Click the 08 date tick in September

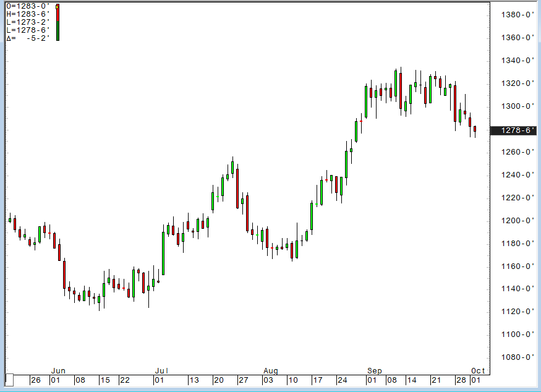click(392, 380)
